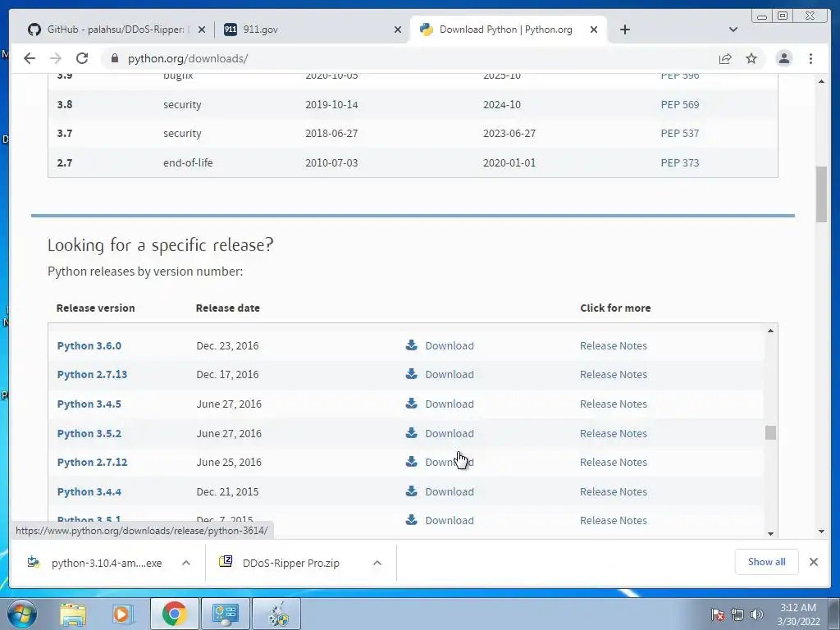
Task: Switch to the 911.gov tab
Action: (x=311, y=30)
